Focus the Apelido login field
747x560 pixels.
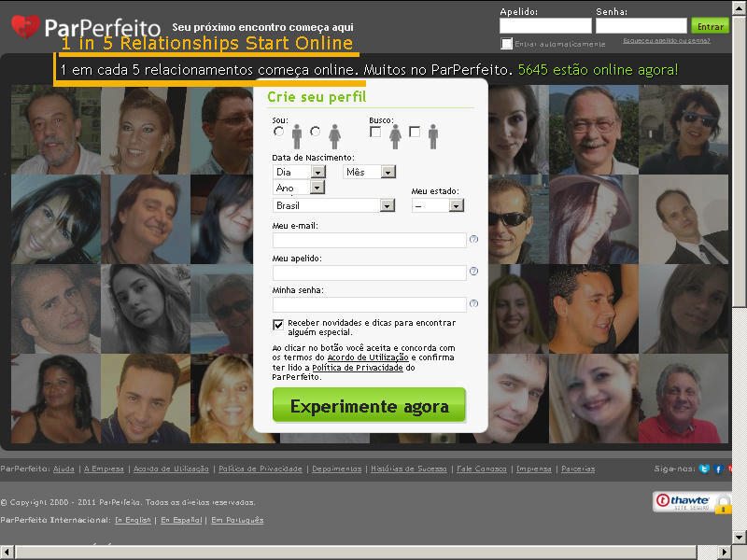[545, 26]
